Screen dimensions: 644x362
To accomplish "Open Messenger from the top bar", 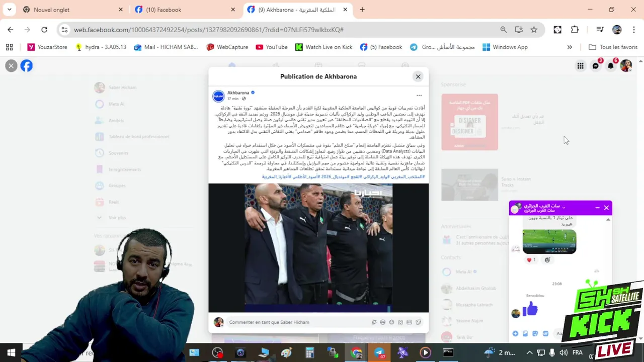I will tap(596, 66).
